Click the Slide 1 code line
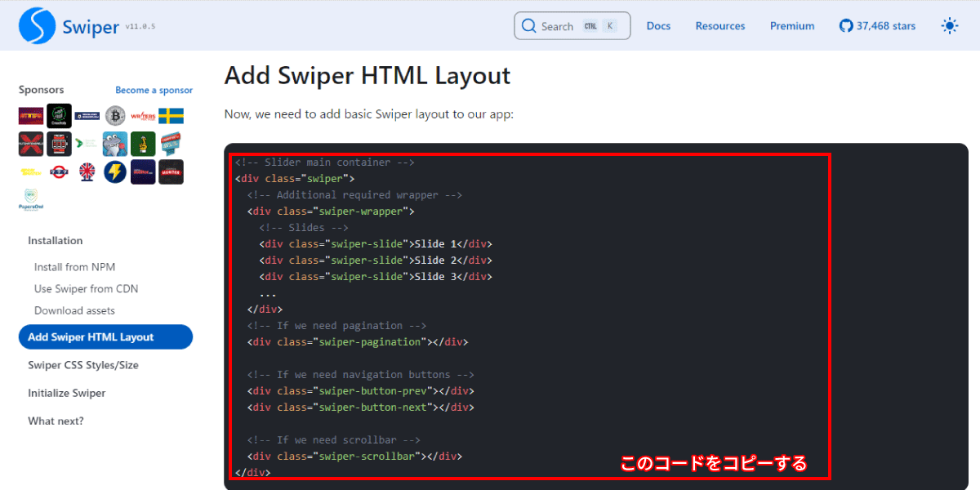The width and height of the screenshot is (980, 490). (x=376, y=244)
